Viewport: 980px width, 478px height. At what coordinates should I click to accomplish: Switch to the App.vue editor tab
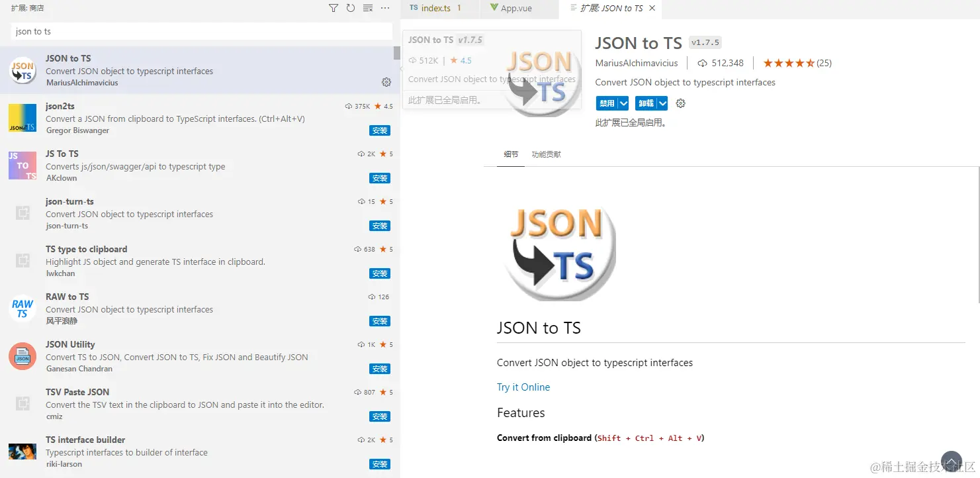(520, 9)
